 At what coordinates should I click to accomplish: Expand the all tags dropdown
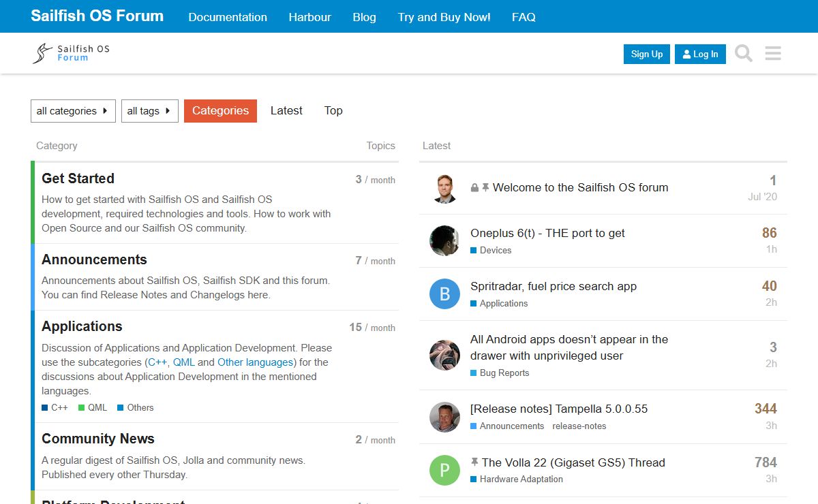point(150,111)
